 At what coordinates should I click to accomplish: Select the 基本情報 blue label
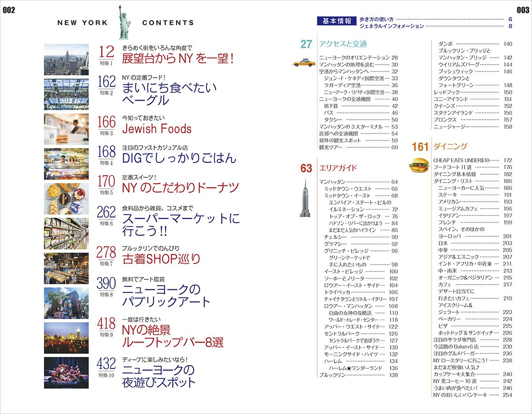[x=336, y=21]
